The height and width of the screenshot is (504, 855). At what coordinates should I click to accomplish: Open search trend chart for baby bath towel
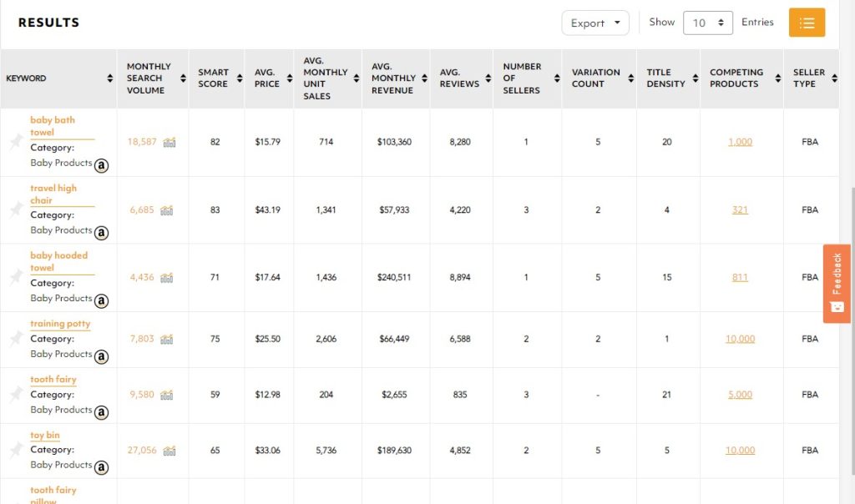[x=169, y=143]
